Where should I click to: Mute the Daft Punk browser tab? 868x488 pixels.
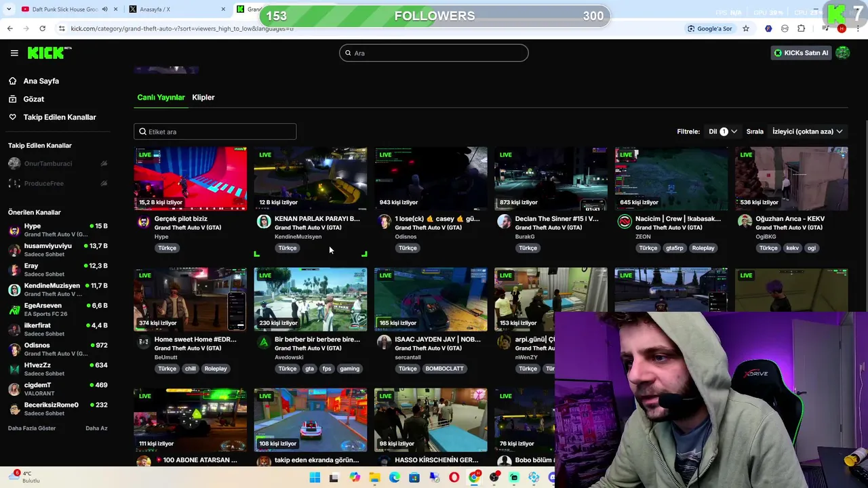tap(104, 9)
